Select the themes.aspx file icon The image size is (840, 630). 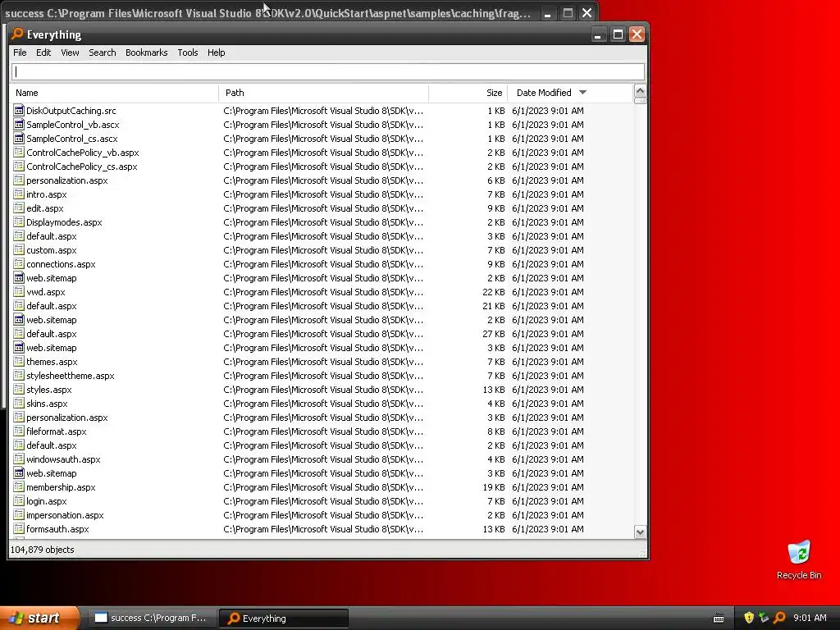tap(19, 362)
